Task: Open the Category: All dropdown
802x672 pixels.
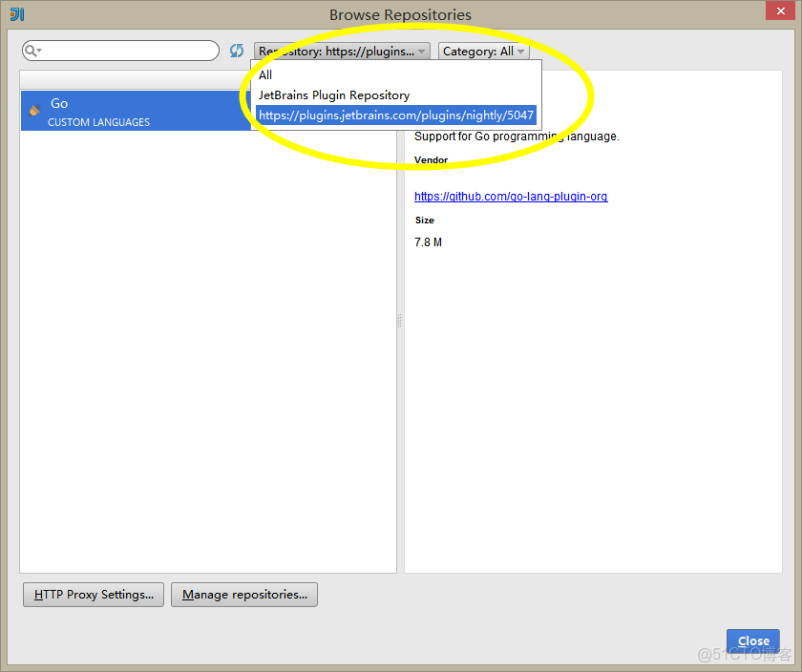Action: pos(483,52)
